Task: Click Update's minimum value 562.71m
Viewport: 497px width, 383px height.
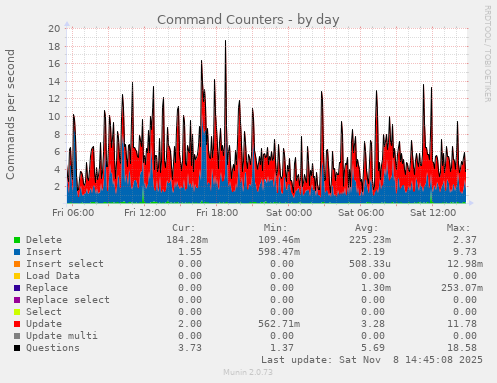Action: [x=279, y=324]
